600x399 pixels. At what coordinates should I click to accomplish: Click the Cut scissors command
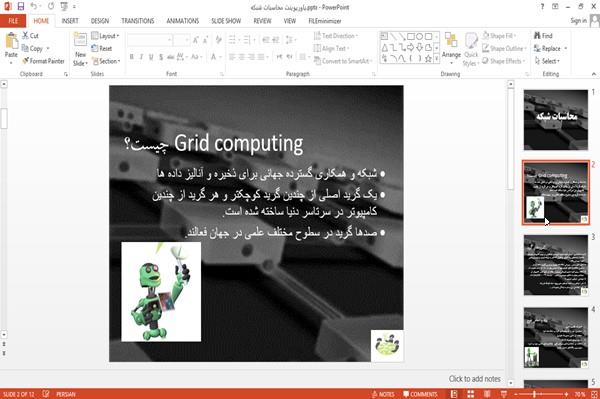[30, 36]
